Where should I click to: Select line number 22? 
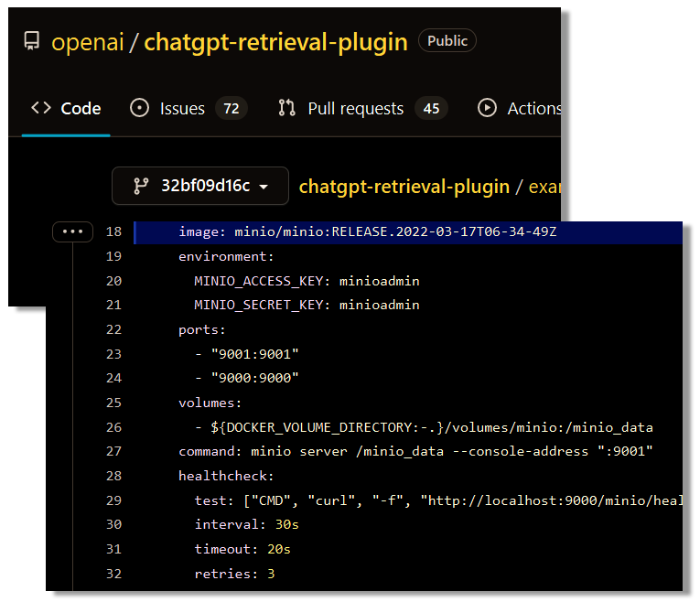[113, 329]
